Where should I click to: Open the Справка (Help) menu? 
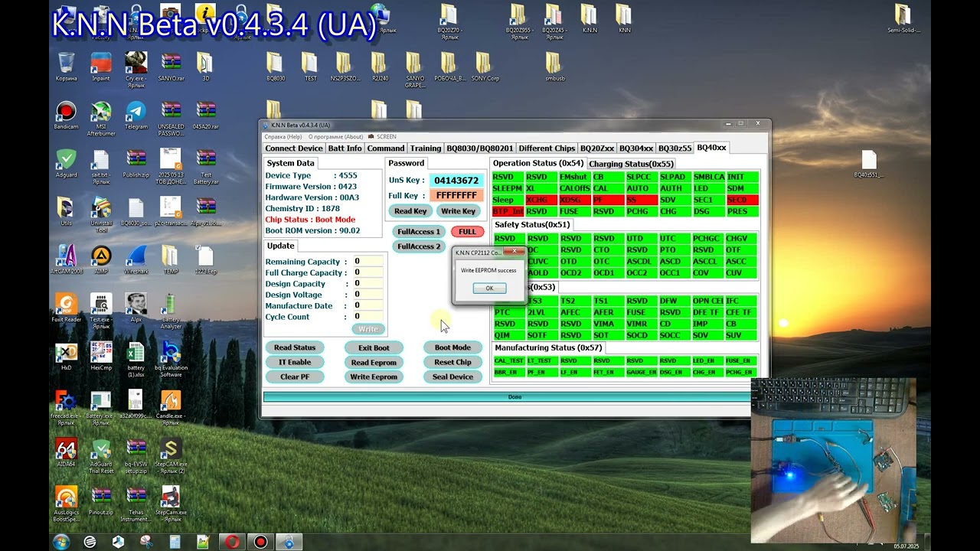283,137
